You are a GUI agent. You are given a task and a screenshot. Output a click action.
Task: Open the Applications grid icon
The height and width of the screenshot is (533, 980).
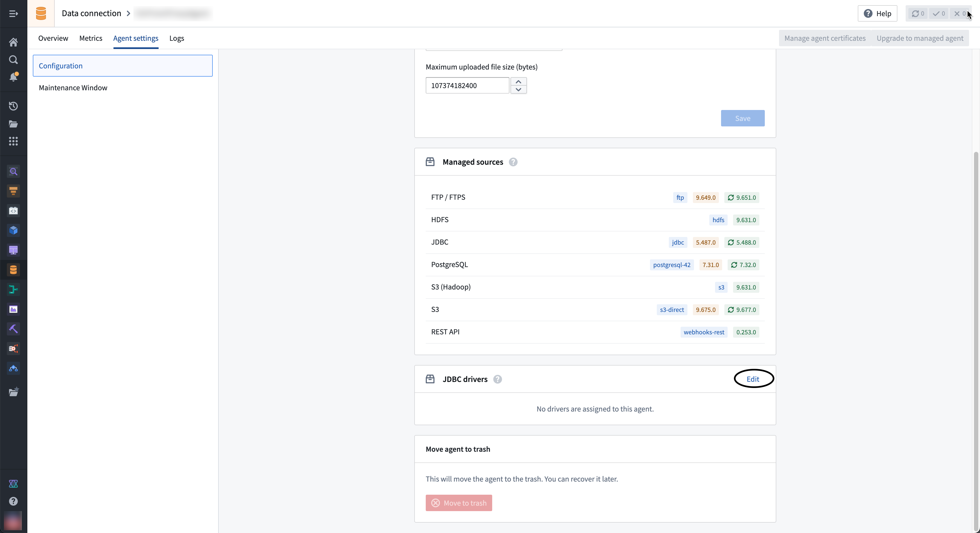point(13,141)
